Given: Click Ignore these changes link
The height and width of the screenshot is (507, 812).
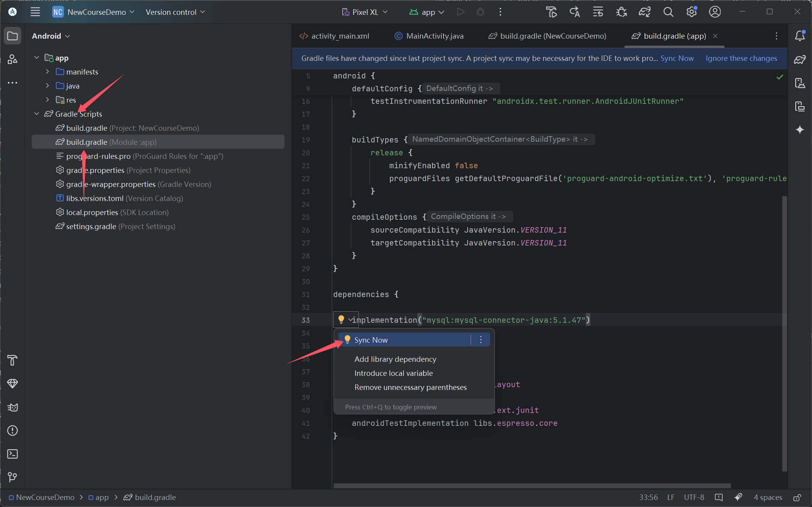Looking at the screenshot, I should 741,58.
